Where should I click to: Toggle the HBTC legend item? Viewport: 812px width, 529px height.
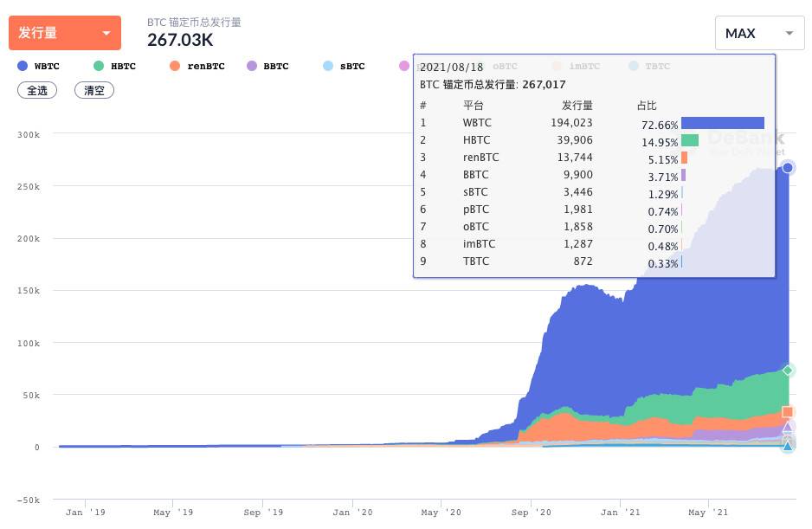117,66
